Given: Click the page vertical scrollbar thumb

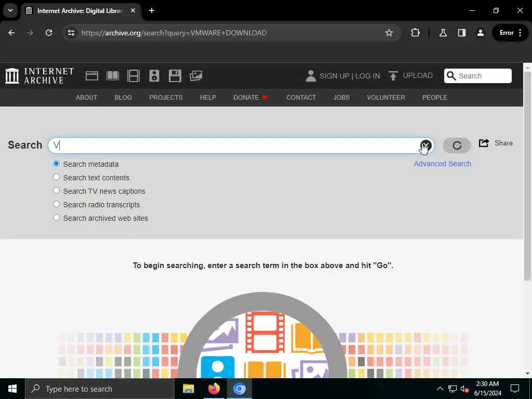Looking at the screenshot, I should pyautogui.click(x=527, y=176).
